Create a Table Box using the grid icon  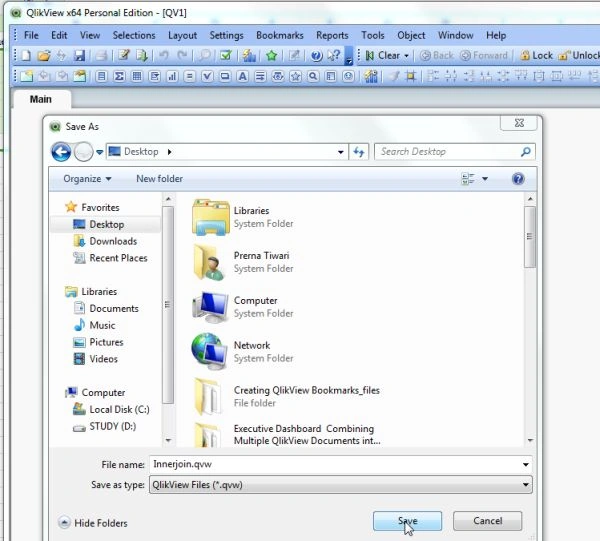[x=137, y=76]
